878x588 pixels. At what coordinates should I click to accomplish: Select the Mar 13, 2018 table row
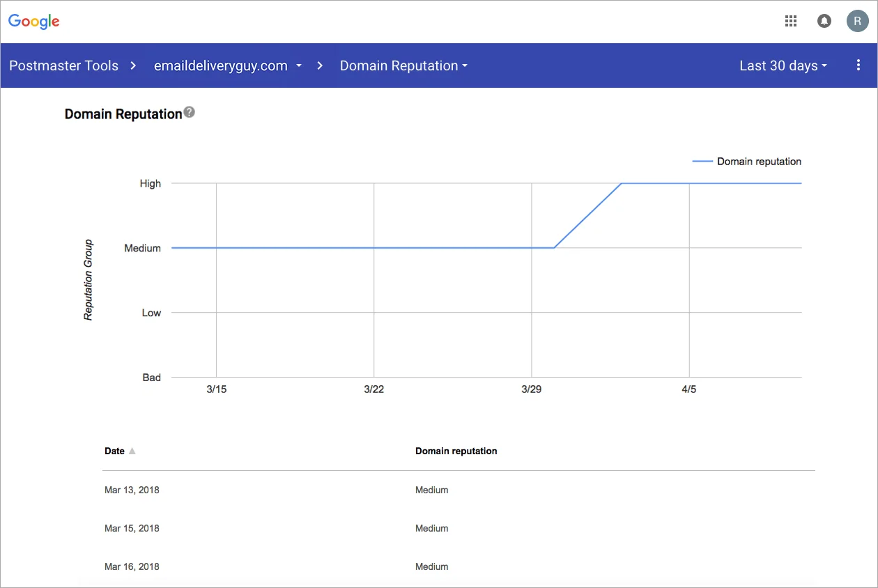pyautogui.click(x=459, y=490)
